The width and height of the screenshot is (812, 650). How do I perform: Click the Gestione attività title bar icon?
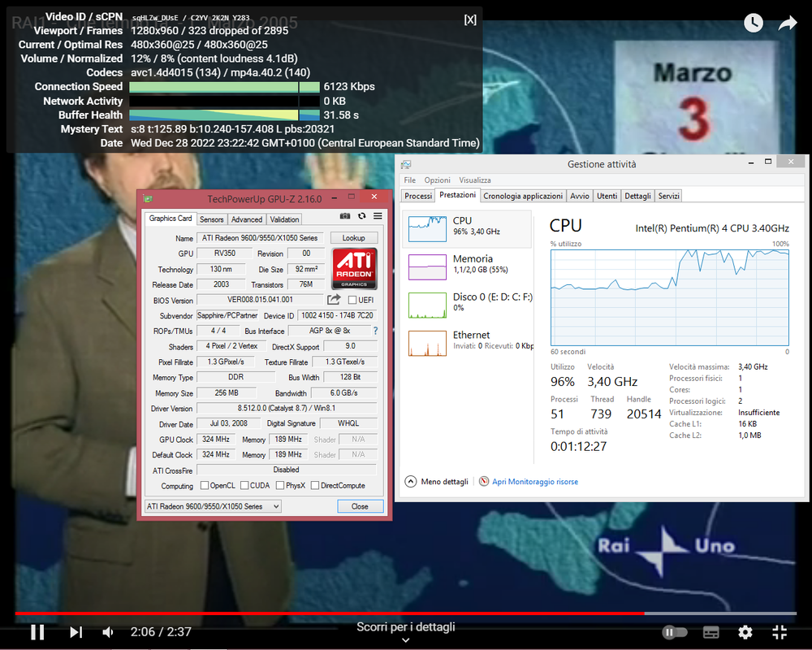click(406, 164)
